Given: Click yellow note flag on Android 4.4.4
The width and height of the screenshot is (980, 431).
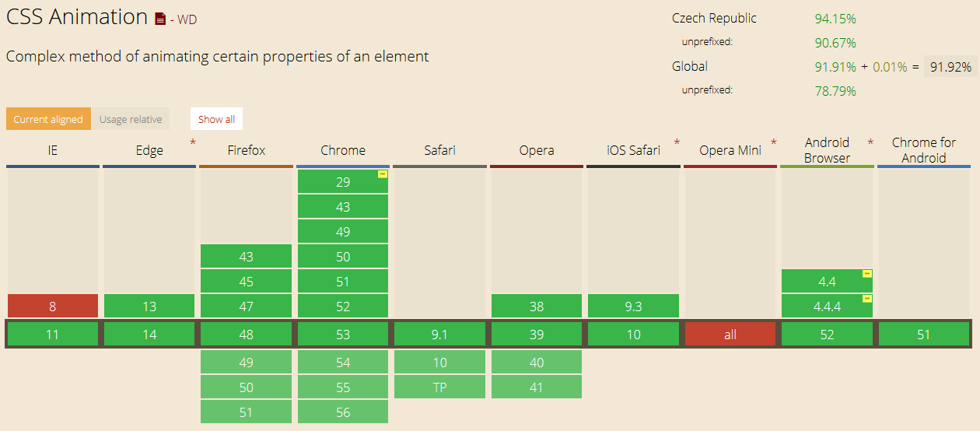Looking at the screenshot, I should 867,299.
